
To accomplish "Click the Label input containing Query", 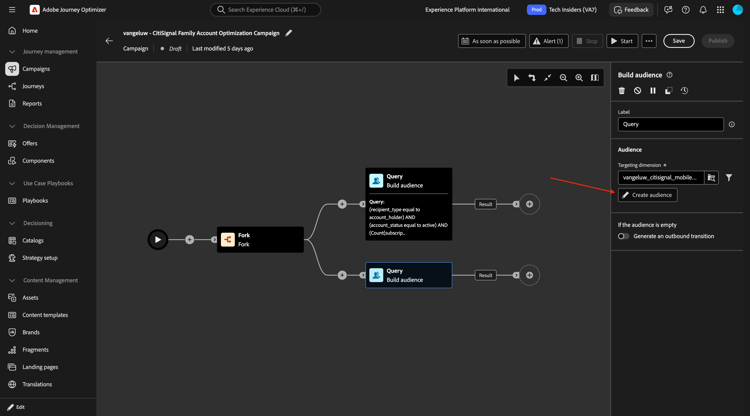I will click(x=671, y=124).
